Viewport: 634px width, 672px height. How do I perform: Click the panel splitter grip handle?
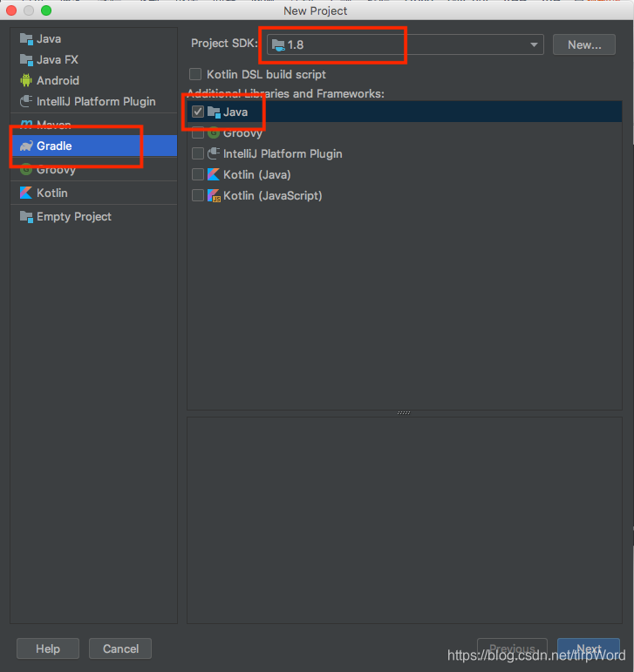[404, 413]
